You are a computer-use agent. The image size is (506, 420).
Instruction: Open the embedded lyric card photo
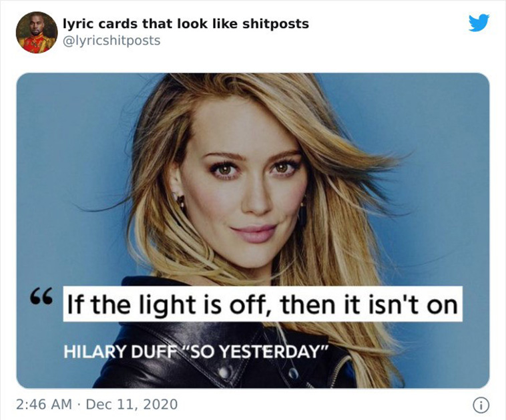coord(253,230)
